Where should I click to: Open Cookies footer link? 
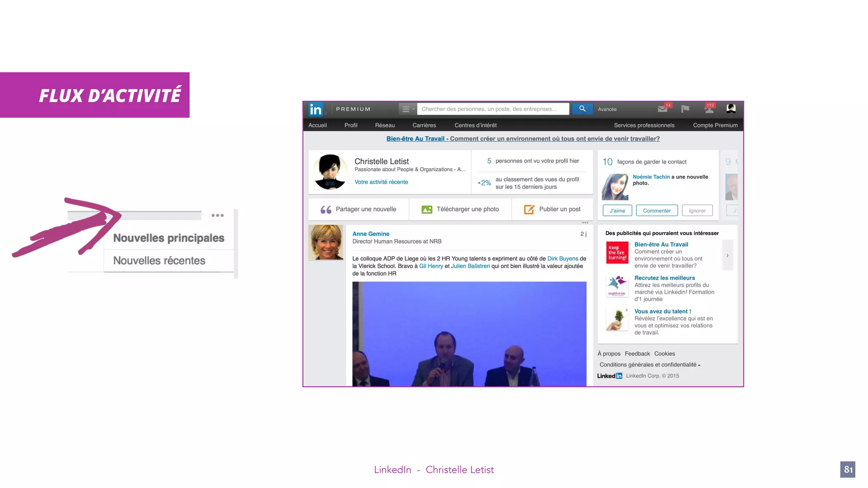[664, 354]
